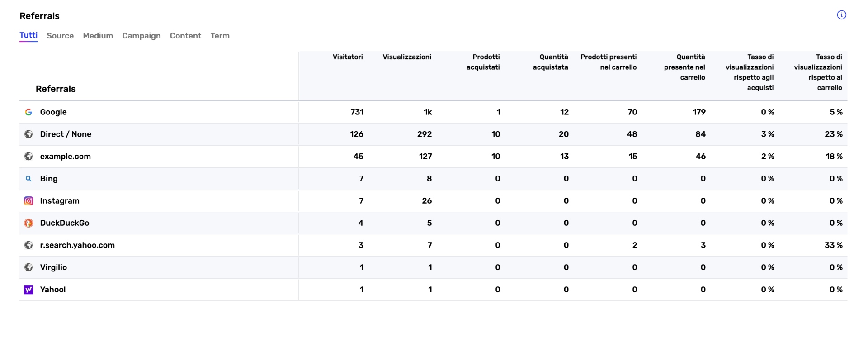Viewport: 868px width, 362px height.
Task: Sort by the Visualizzazioni column header
Action: pos(407,57)
